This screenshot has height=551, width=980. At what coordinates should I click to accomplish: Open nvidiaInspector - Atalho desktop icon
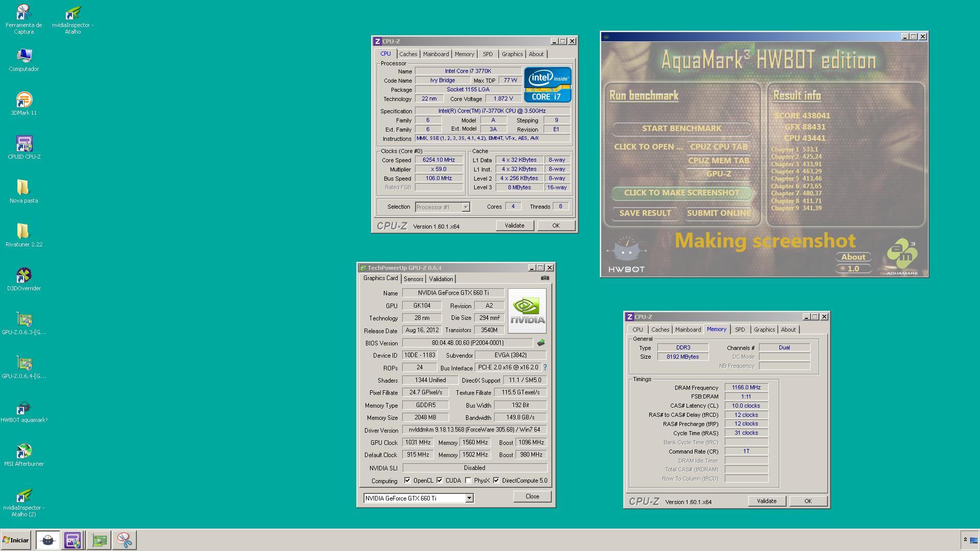(x=73, y=19)
